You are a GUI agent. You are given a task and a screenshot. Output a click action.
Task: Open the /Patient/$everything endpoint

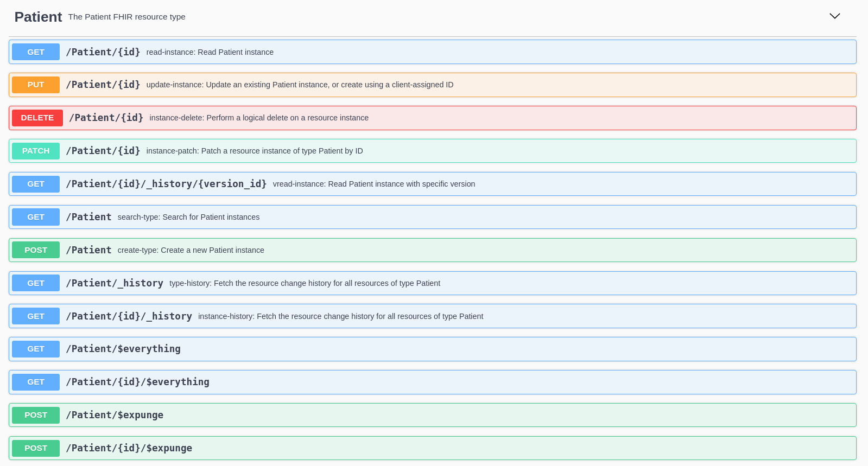(x=123, y=349)
